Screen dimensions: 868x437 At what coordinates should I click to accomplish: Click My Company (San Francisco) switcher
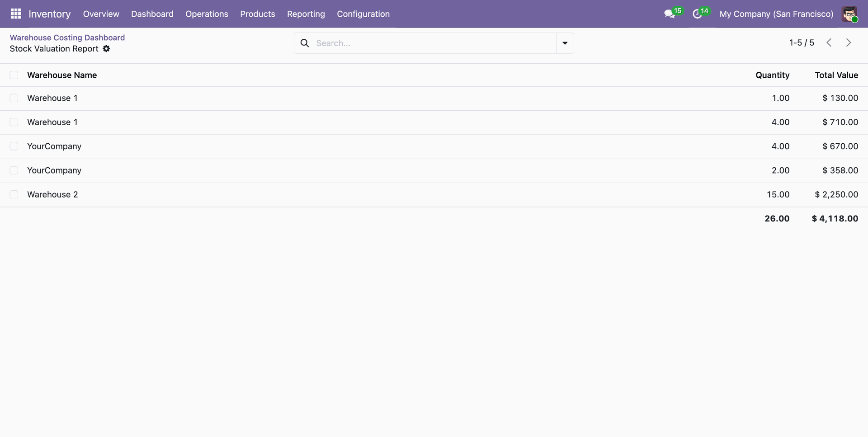pyautogui.click(x=776, y=14)
